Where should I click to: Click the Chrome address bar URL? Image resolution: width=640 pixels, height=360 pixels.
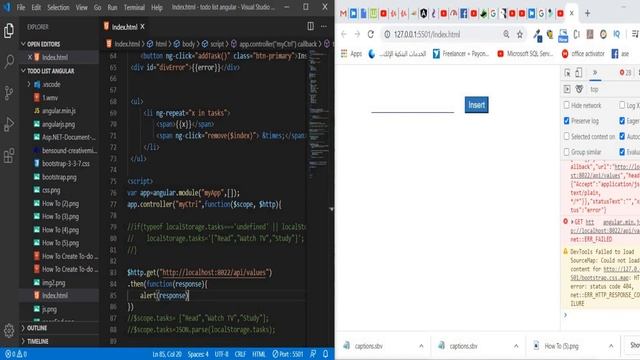coord(427,35)
